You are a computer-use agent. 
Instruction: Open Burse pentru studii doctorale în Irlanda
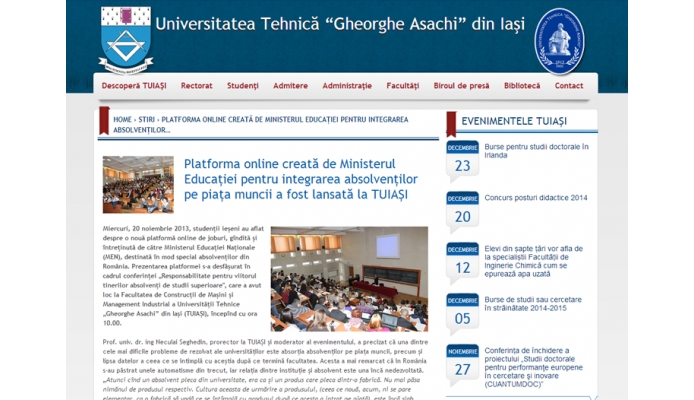536,151
